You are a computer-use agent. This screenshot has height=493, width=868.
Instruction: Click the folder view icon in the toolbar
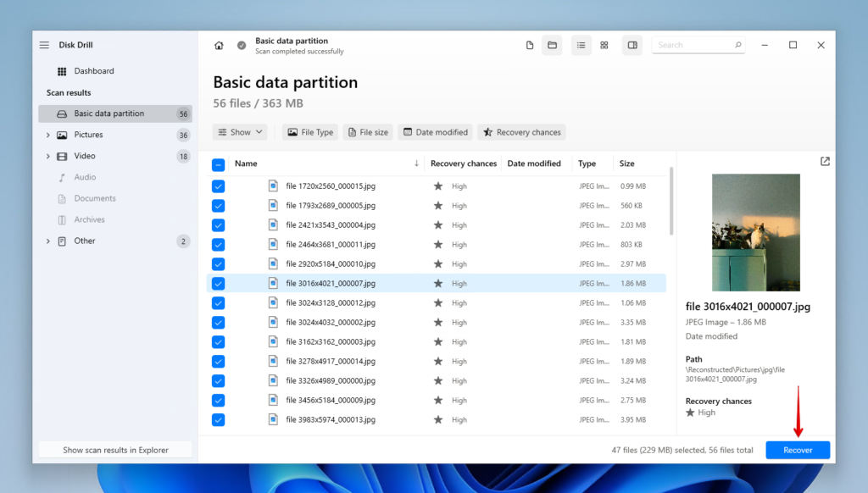coord(552,45)
